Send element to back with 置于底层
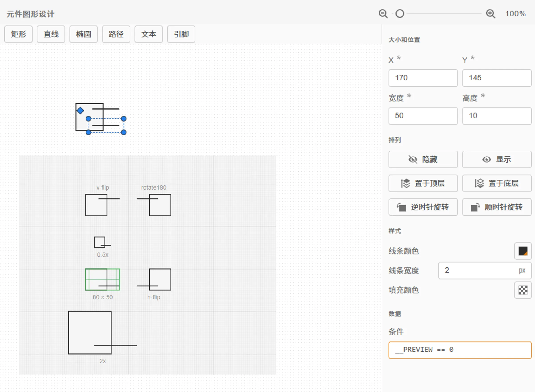Viewport: 535px width, 392px height. click(x=496, y=183)
